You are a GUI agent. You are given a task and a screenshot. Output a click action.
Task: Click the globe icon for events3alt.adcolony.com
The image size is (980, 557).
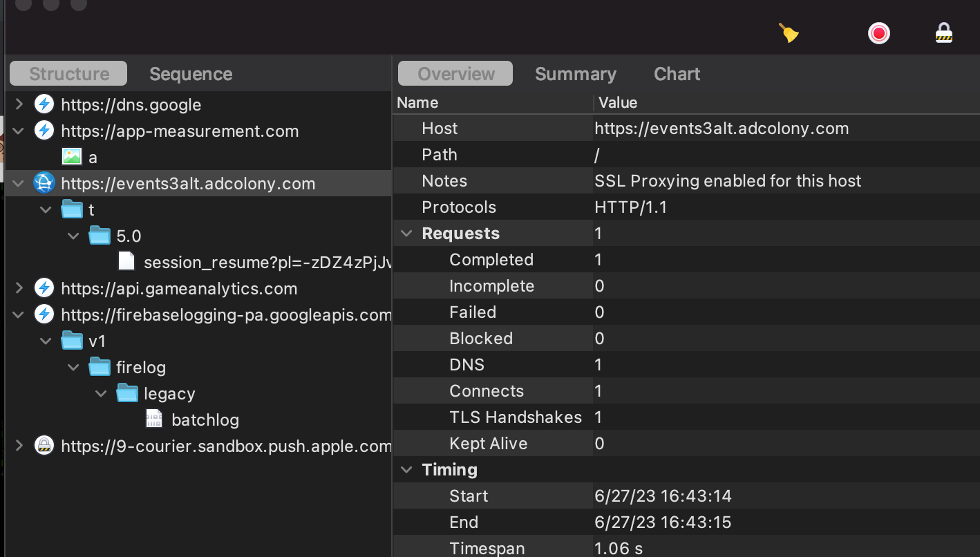tap(44, 183)
